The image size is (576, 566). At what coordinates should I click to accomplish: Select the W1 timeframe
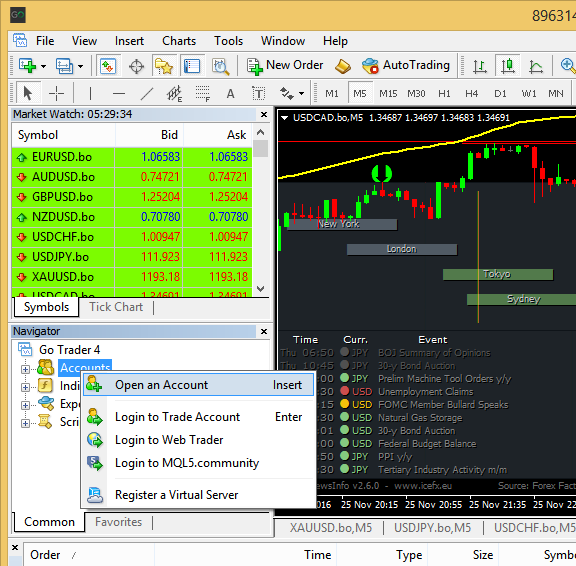tap(529, 94)
